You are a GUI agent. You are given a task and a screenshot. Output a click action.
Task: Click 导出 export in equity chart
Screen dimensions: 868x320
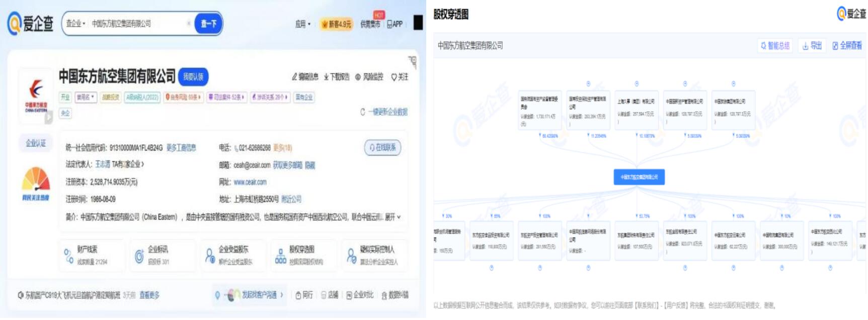(x=812, y=46)
